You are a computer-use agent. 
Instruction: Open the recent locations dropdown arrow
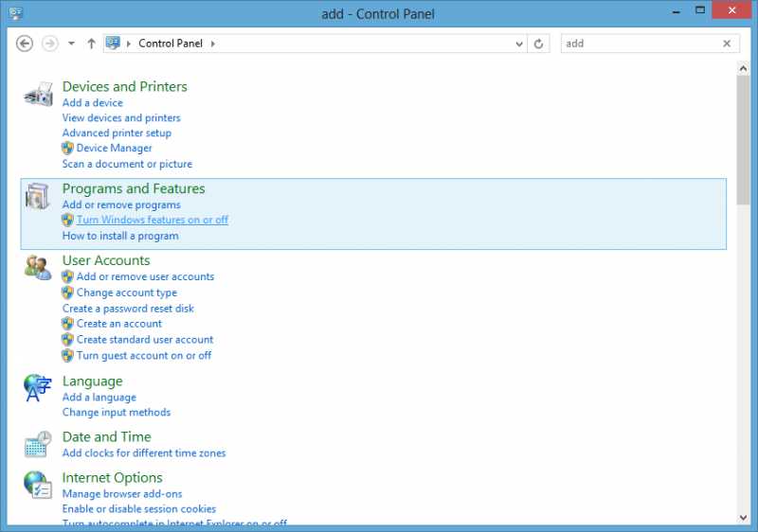coord(72,44)
